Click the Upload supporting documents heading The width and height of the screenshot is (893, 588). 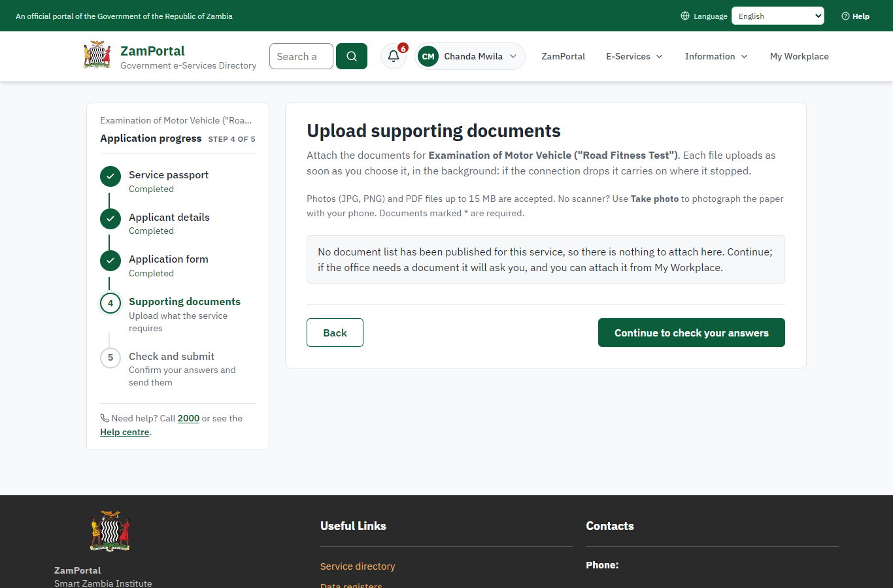coord(433,131)
